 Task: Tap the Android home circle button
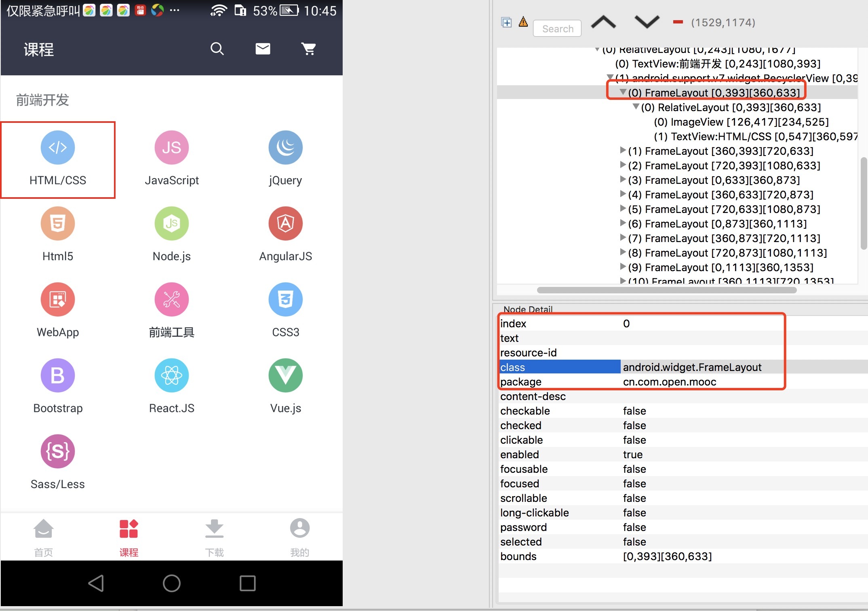point(172,583)
